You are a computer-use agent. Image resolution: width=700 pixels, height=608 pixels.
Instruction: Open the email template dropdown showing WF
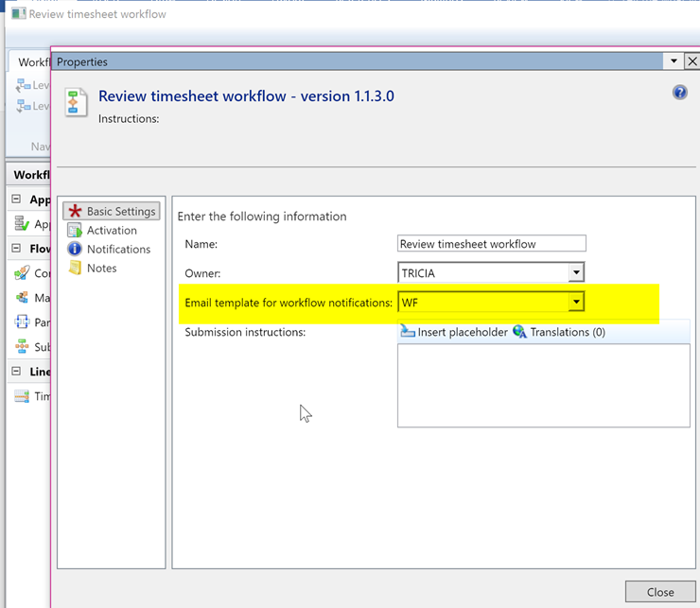[576, 303]
